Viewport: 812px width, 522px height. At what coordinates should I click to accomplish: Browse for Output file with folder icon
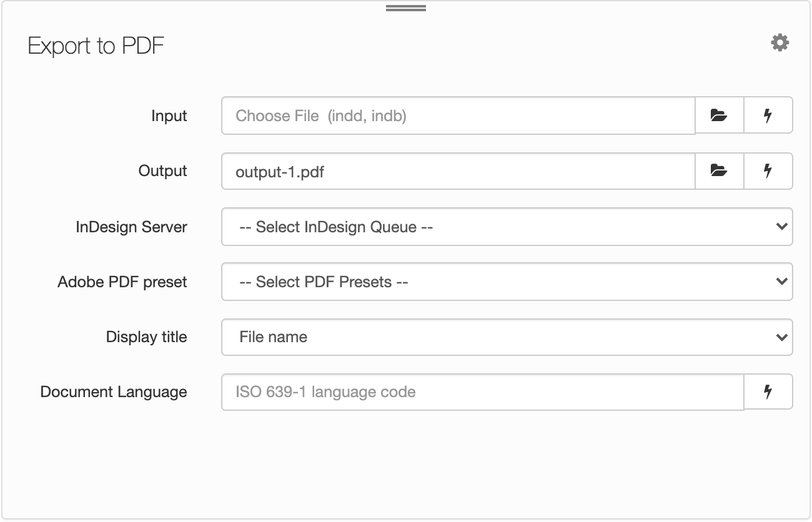point(720,170)
